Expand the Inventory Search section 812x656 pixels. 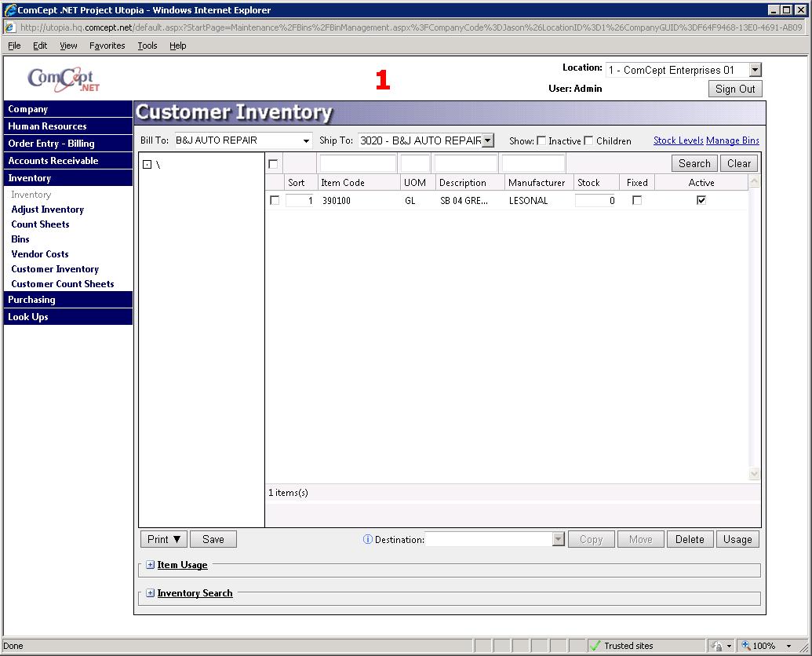click(151, 593)
